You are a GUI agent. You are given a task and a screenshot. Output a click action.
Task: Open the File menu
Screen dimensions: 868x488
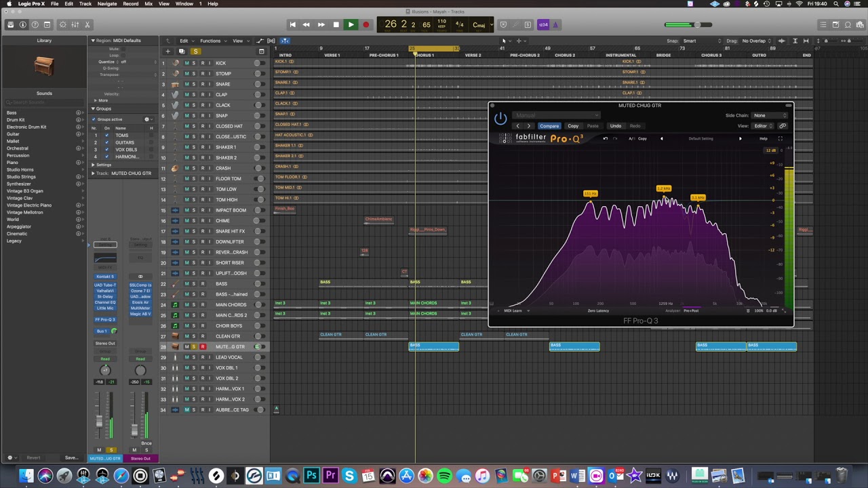coord(54,4)
